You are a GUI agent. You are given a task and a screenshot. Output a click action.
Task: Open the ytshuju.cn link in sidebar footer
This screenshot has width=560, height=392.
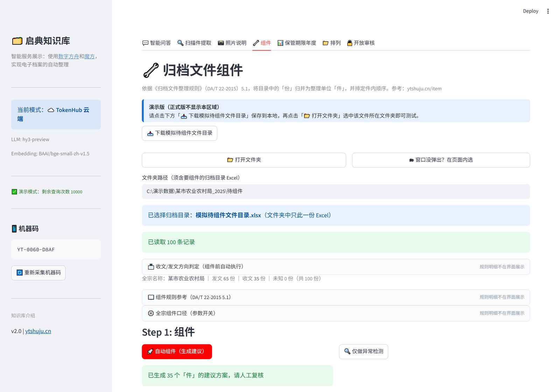click(x=38, y=331)
